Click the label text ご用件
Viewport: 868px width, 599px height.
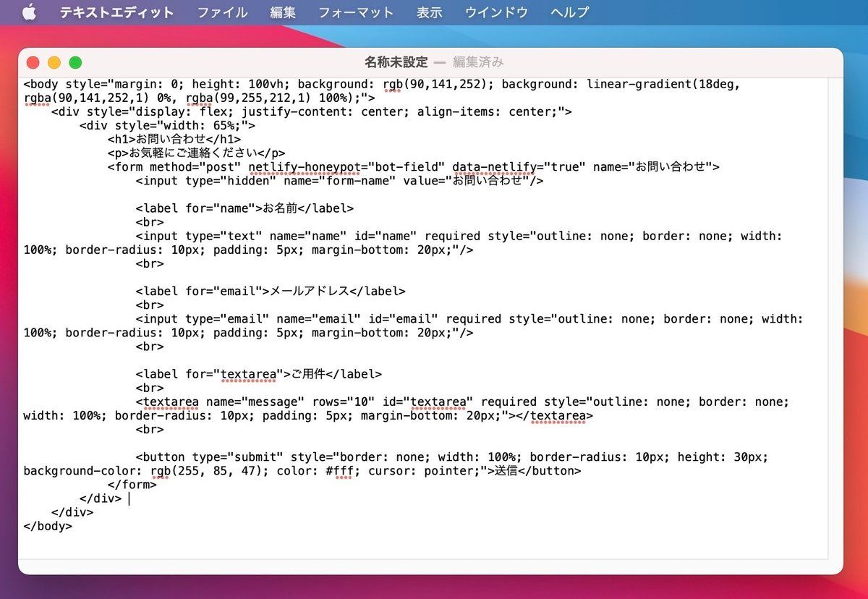307,374
